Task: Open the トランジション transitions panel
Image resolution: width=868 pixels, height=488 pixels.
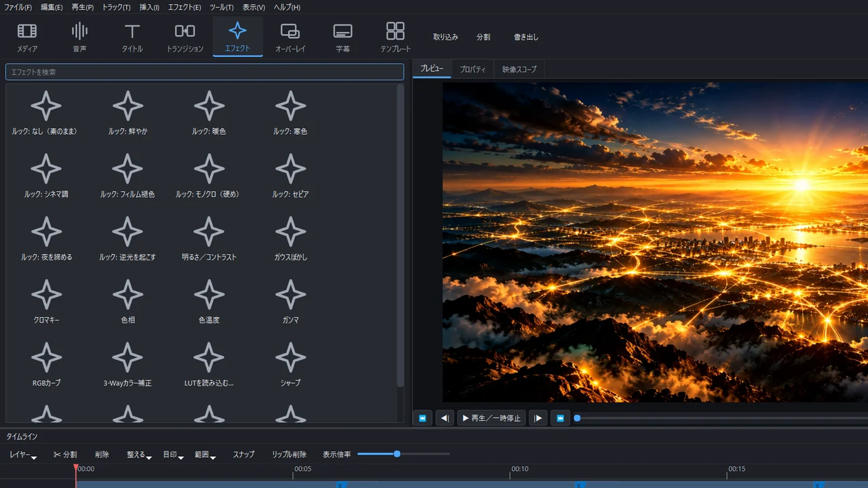Action: pos(185,37)
